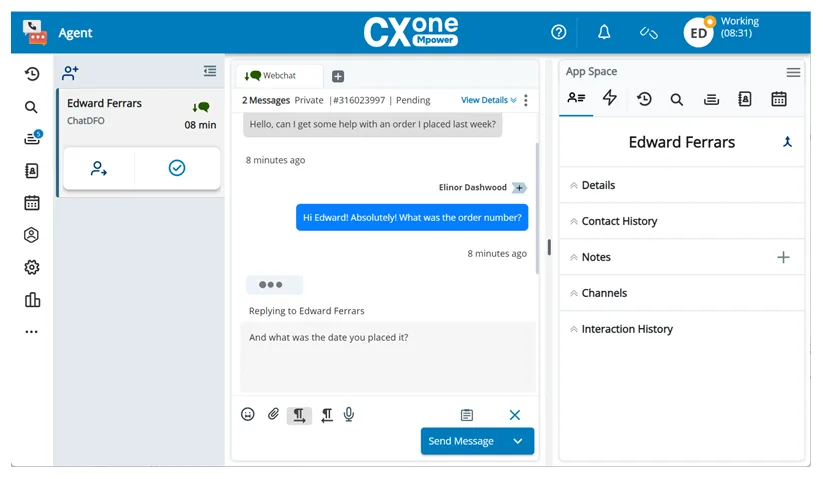Click the case number #316023997
The width and height of the screenshot is (823, 479).
point(359,100)
